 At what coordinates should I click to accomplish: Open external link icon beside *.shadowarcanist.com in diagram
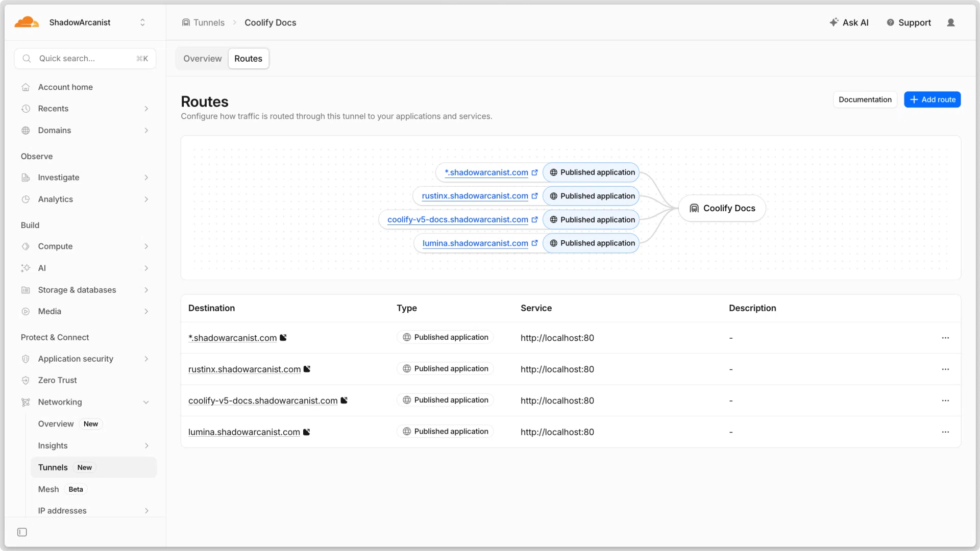click(x=534, y=172)
